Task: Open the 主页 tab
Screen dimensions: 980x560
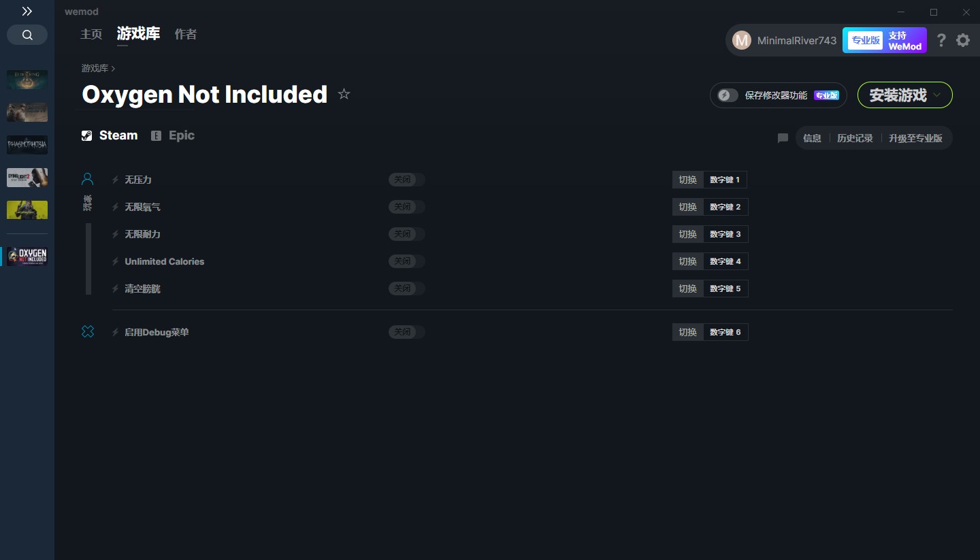Action: (91, 34)
